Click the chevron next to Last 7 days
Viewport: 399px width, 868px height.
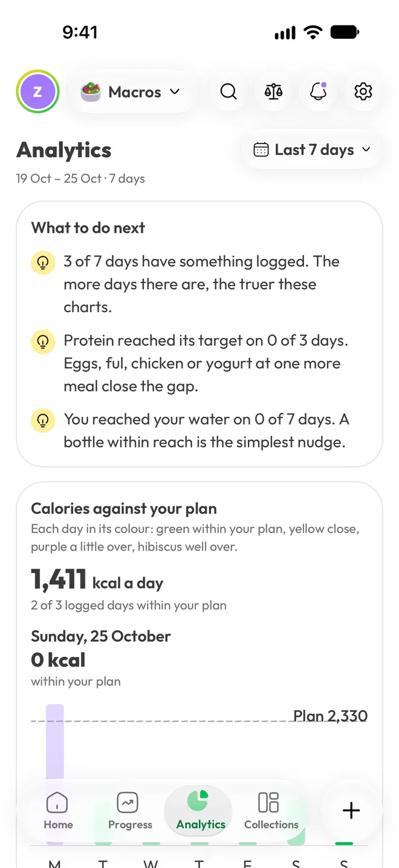[x=366, y=149]
